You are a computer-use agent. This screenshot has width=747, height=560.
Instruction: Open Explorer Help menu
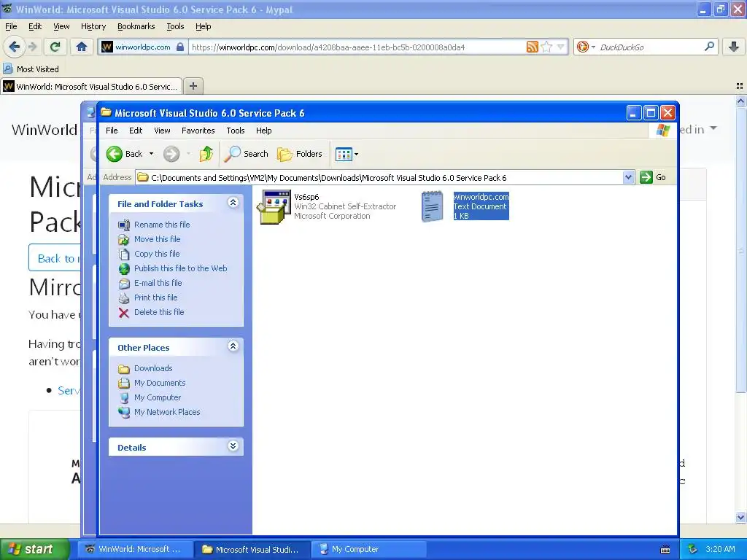(264, 131)
